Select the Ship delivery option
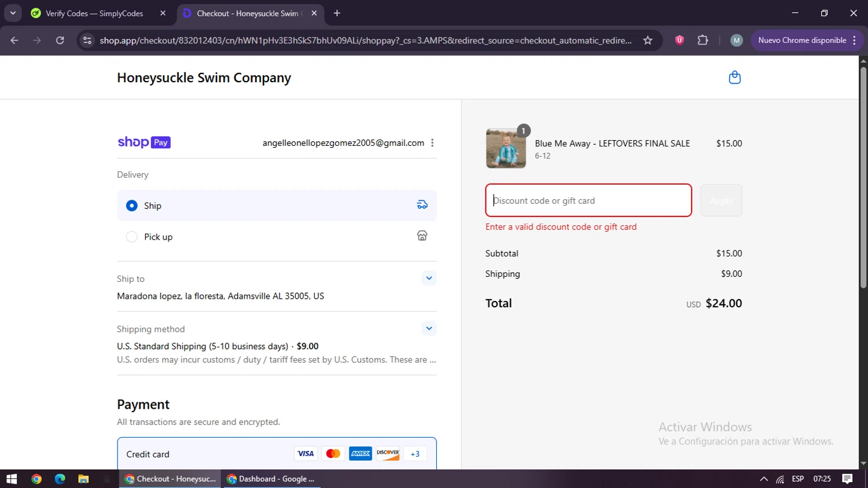The height and width of the screenshot is (488, 868). pos(277,206)
